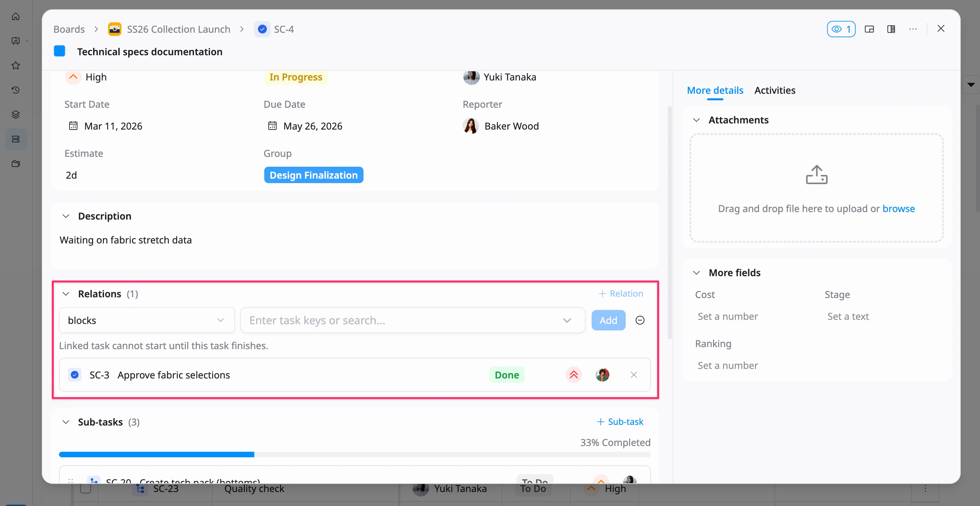Open the more options ellipsis menu
This screenshot has height=506, width=980.
[x=913, y=29]
